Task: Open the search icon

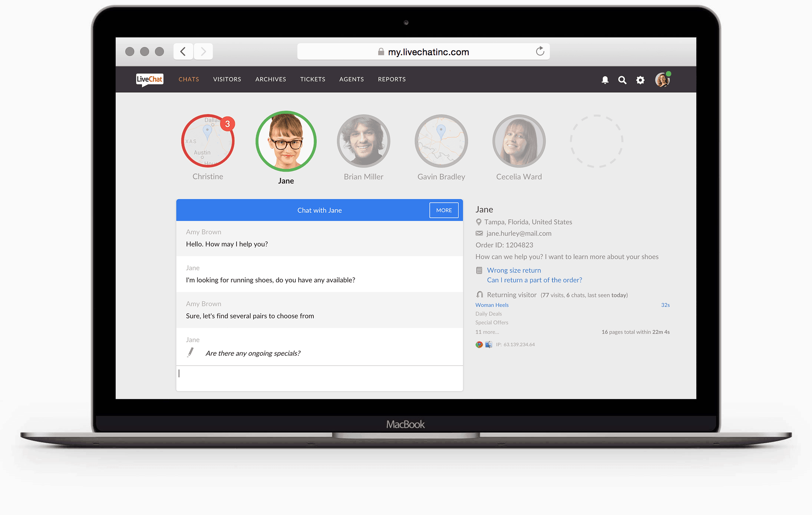Action: pyautogui.click(x=623, y=79)
